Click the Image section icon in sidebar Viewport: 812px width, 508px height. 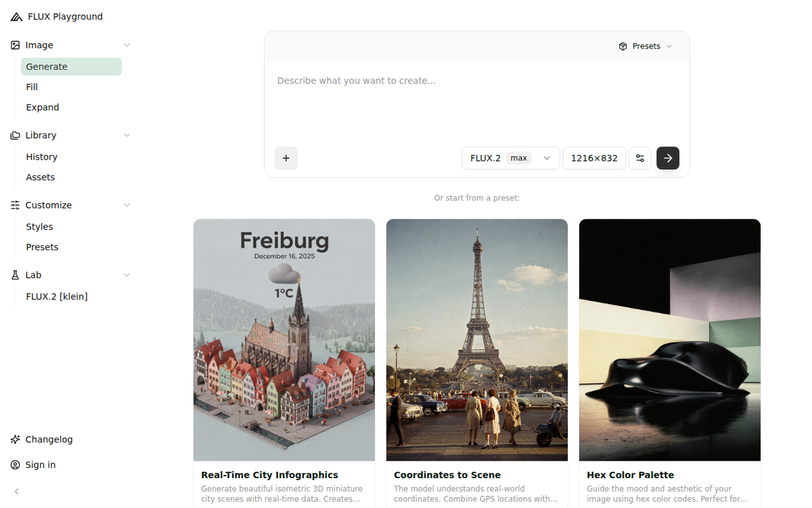[x=16, y=45]
